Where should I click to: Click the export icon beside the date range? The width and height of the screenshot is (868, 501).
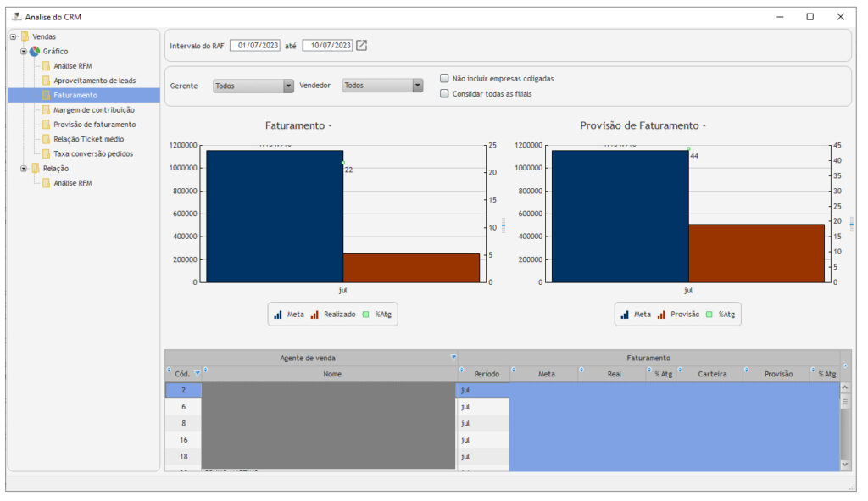(x=362, y=46)
